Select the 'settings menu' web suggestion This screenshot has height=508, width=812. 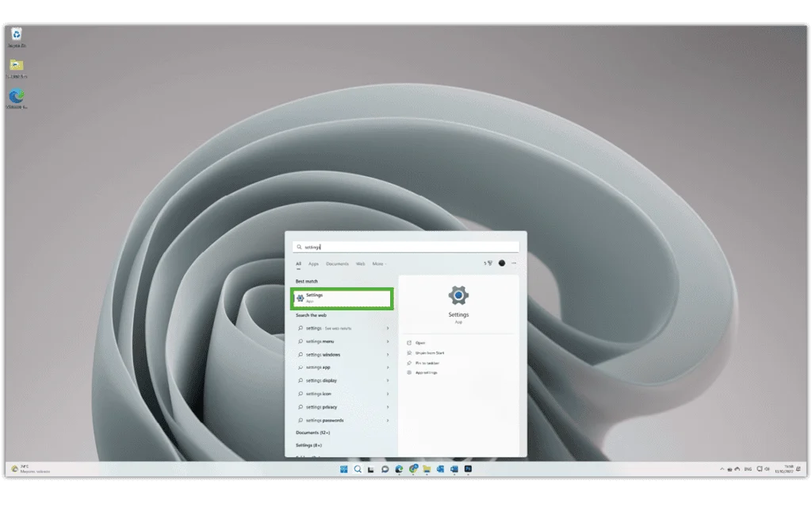click(343, 341)
